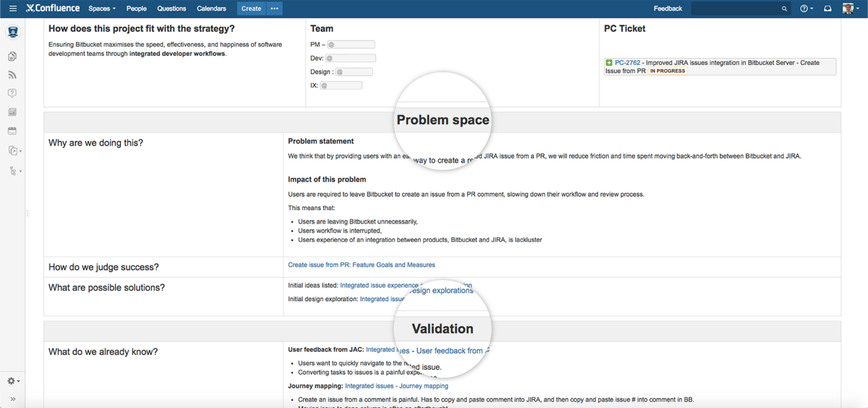
Task: Click the IX mention field
Action: [341, 86]
